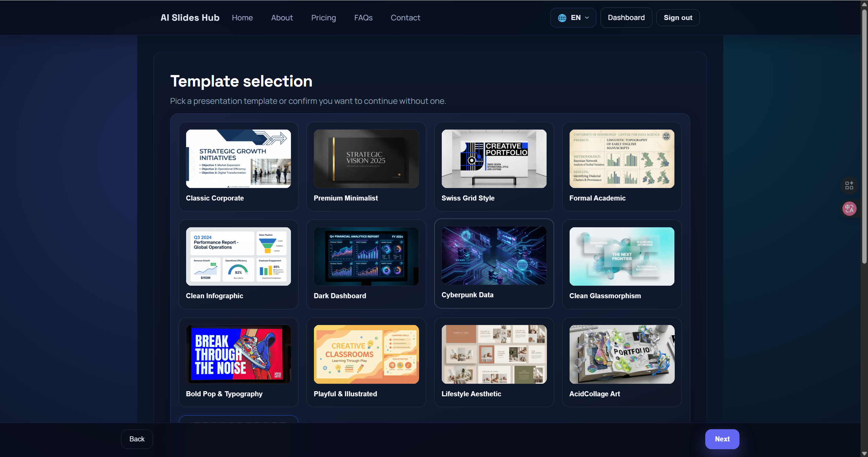Navigate to the Pricing page
This screenshot has width=868, height=457.
(323, 17)
